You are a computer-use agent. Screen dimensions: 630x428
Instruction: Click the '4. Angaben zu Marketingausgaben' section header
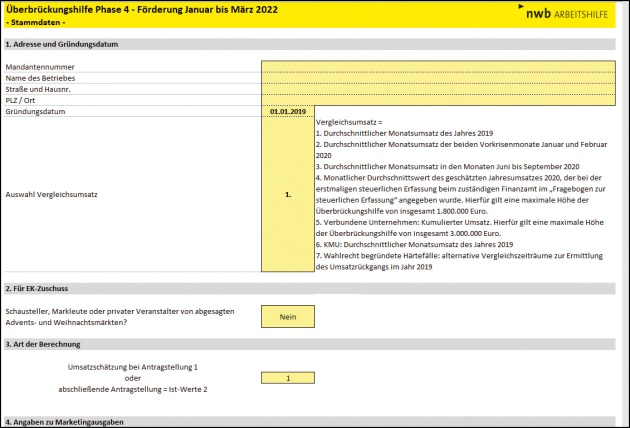[x=65, y=422]
